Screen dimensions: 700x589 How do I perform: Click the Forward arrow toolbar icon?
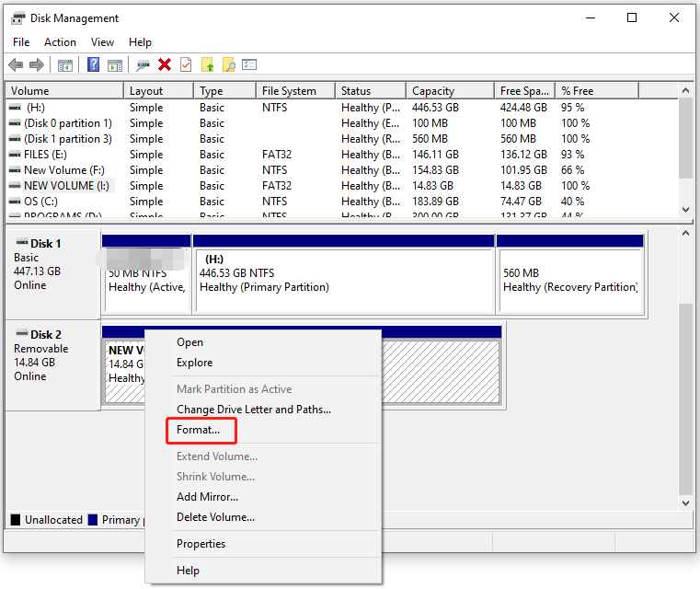[x=37, y=64]
